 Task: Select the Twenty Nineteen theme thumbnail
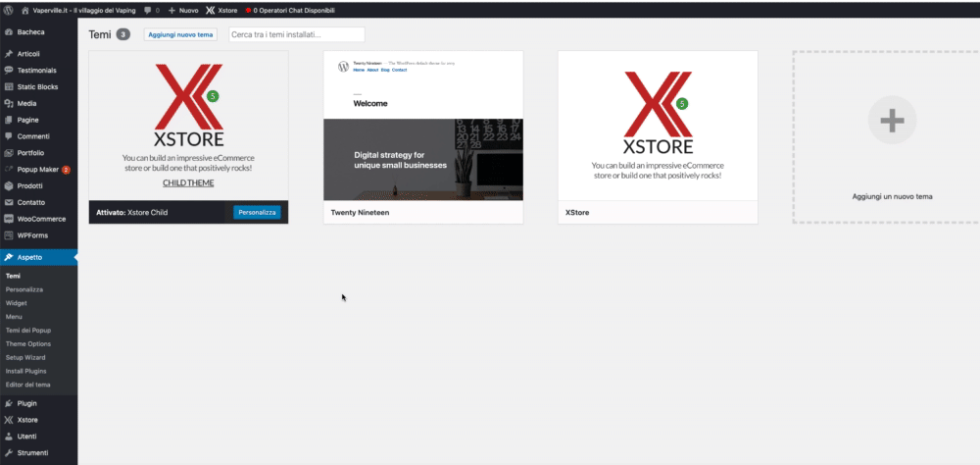tap(423, 126)
